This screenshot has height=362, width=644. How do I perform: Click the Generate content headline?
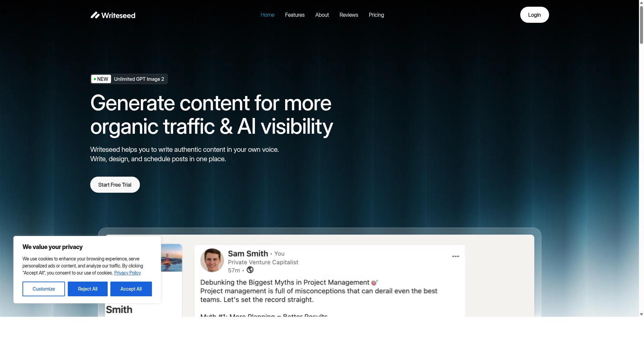pyautogui.click(x=211, y=115)
